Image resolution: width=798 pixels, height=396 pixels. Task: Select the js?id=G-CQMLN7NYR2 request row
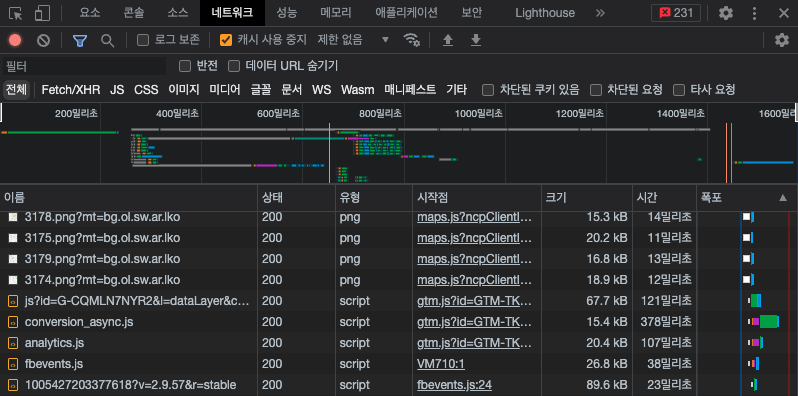tap(399, 301)
